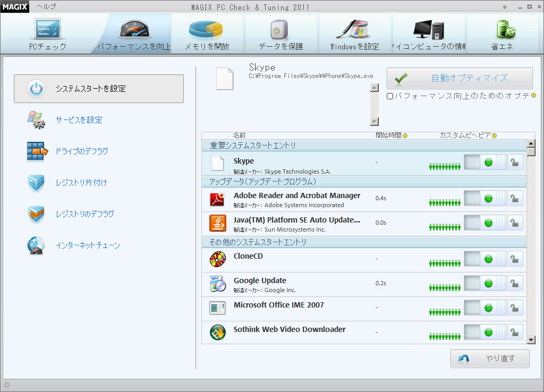Click the サービスを設定 gear icon

coord(36,120)
